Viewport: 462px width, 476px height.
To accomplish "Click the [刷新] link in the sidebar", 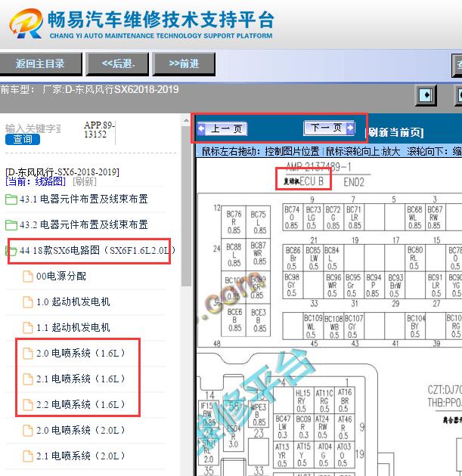I will click(x=85, y=181).
